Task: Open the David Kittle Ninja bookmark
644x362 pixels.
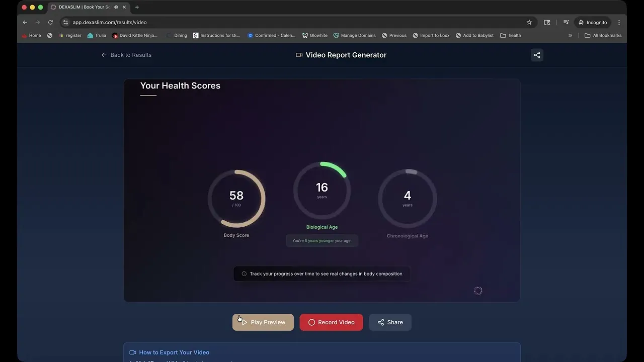Action: 135,36
